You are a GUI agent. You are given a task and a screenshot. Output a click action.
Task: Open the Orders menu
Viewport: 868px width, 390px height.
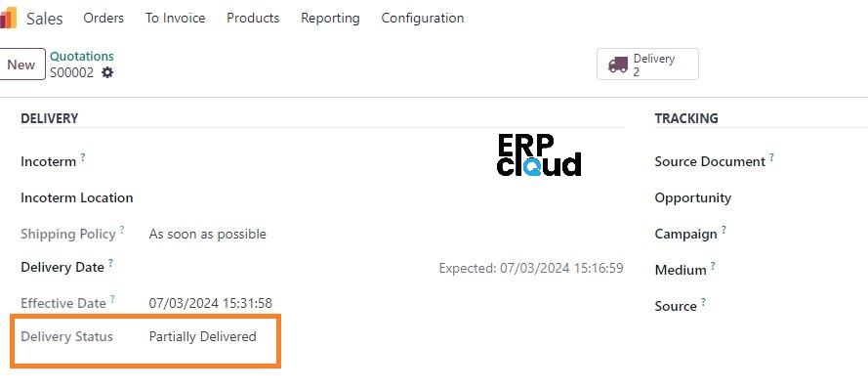tap(103, 18)
